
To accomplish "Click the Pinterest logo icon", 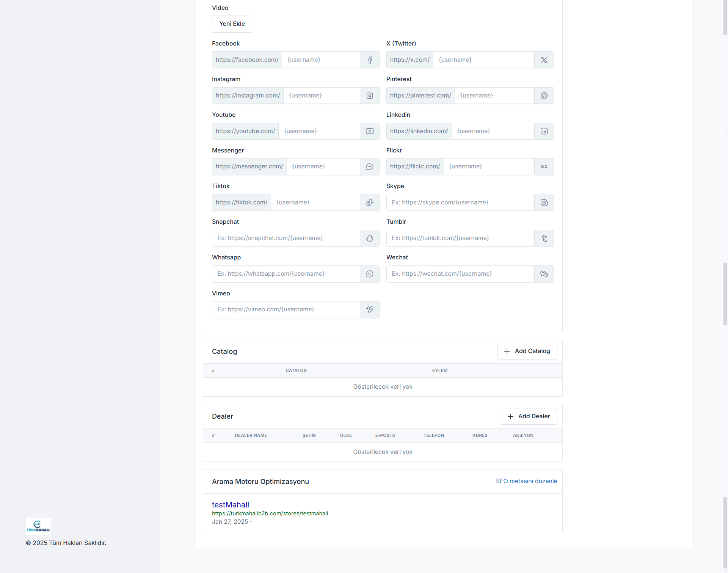I will point(544,96).
